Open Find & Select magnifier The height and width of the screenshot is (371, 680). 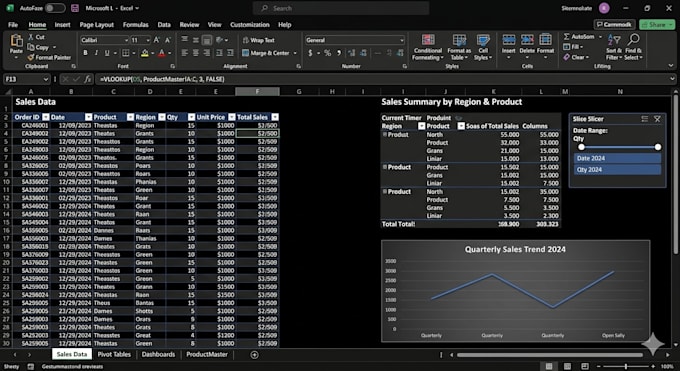[633, 47]
